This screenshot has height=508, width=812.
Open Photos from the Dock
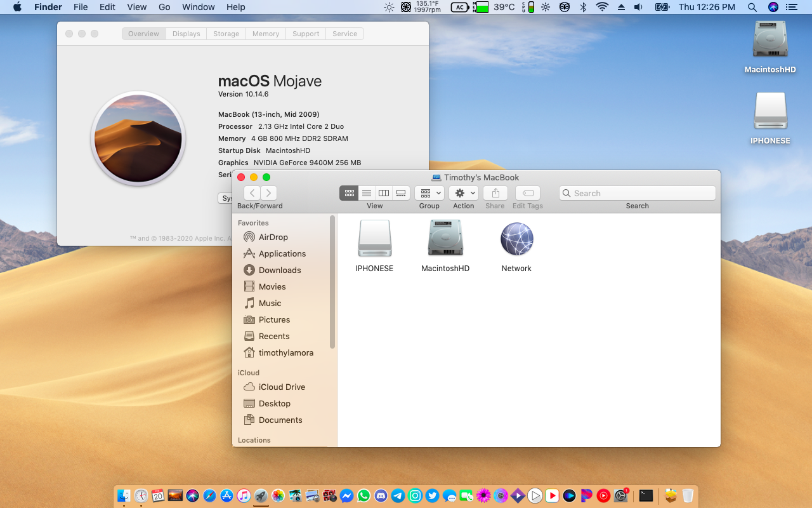(278, 496)
